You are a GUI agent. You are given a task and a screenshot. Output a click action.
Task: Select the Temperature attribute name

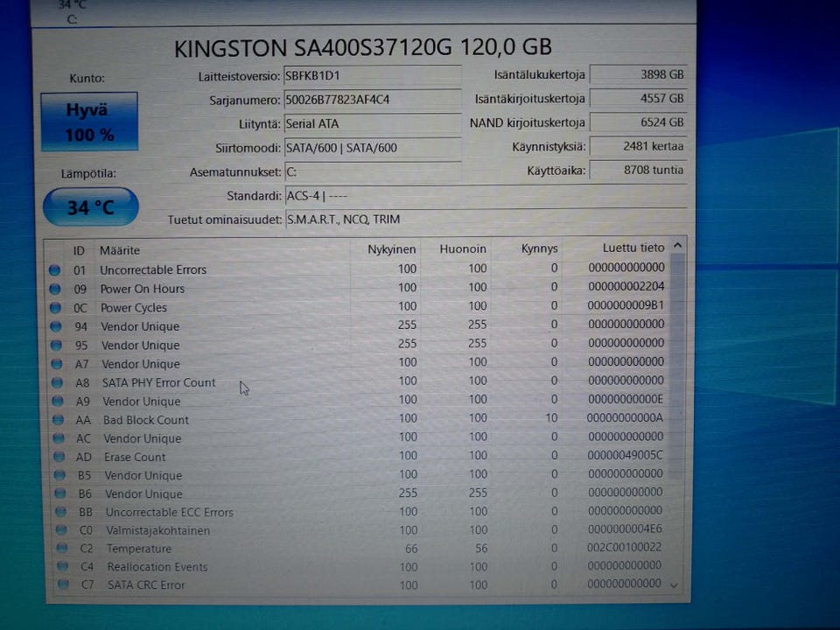click(x=139, y=549)
